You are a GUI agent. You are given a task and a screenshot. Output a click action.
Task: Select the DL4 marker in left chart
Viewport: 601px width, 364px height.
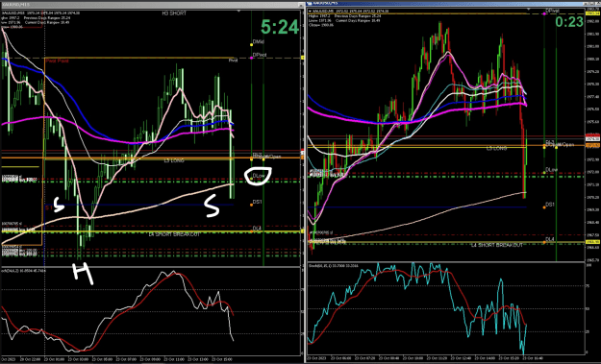[x=251, y=231]
